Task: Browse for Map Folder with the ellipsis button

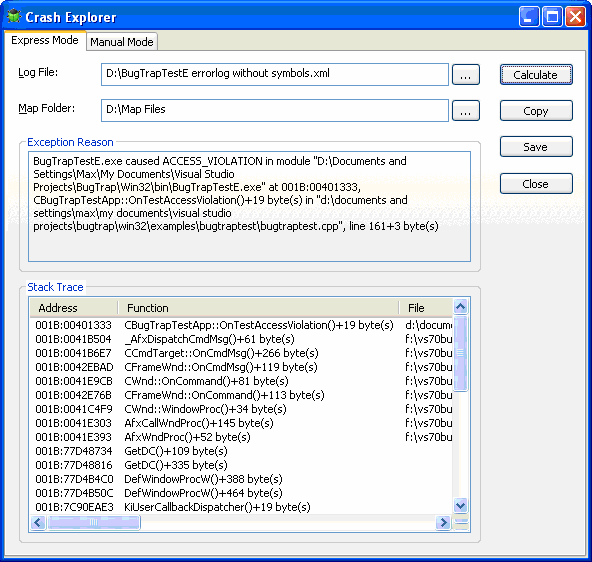Action: [x=466, y=111]
